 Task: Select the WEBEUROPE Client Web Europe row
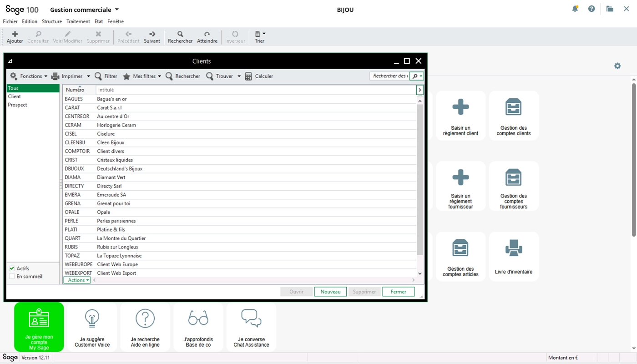pos(240,264)
